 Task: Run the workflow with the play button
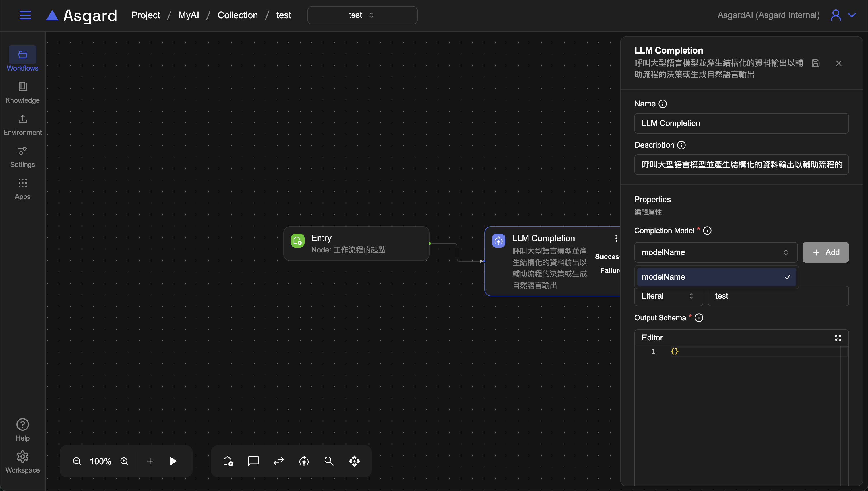tap(173, 461)
